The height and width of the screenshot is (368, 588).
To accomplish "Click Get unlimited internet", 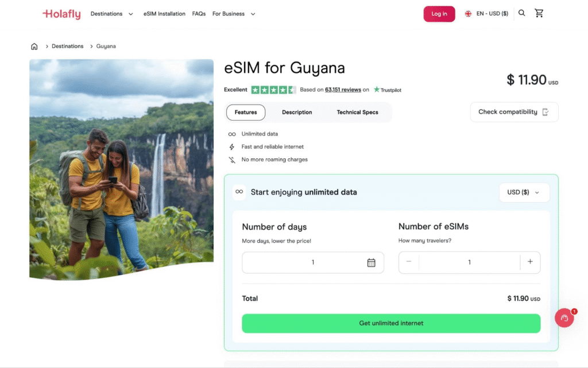I will [391, 323].
